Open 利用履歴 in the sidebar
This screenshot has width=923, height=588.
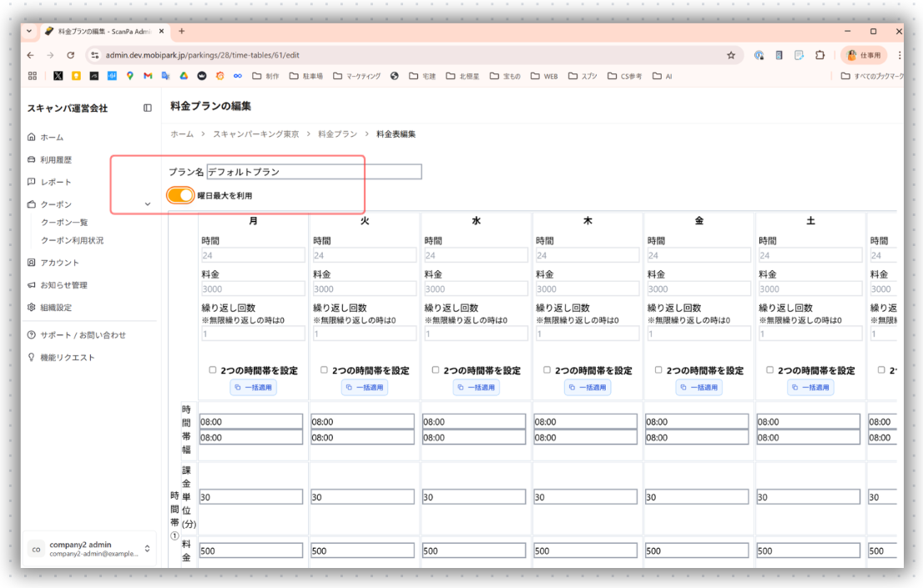pyautogui.click(x=56, y=159)
